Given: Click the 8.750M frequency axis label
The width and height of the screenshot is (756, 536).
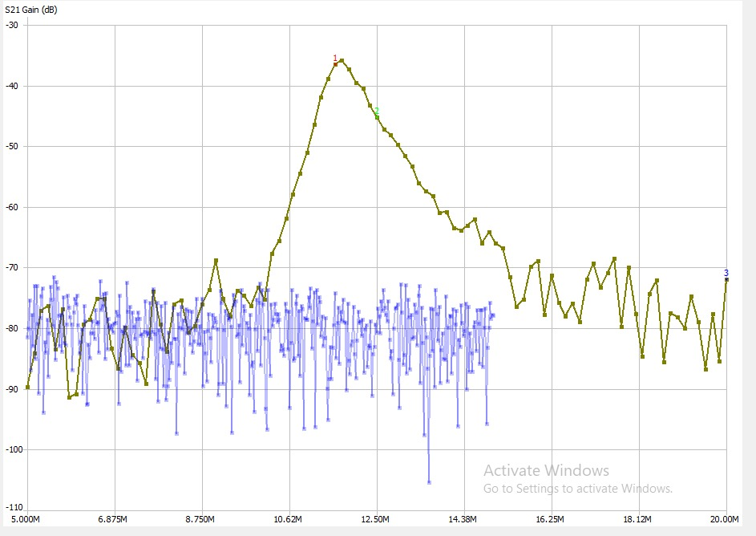Looking at the screenshot, I should 201,518.
